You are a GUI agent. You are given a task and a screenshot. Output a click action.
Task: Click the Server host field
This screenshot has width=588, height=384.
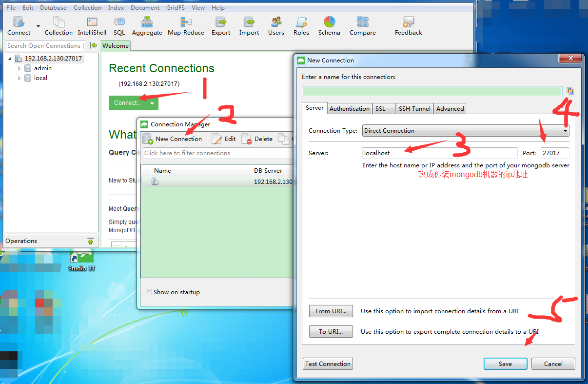pos(440,153)
